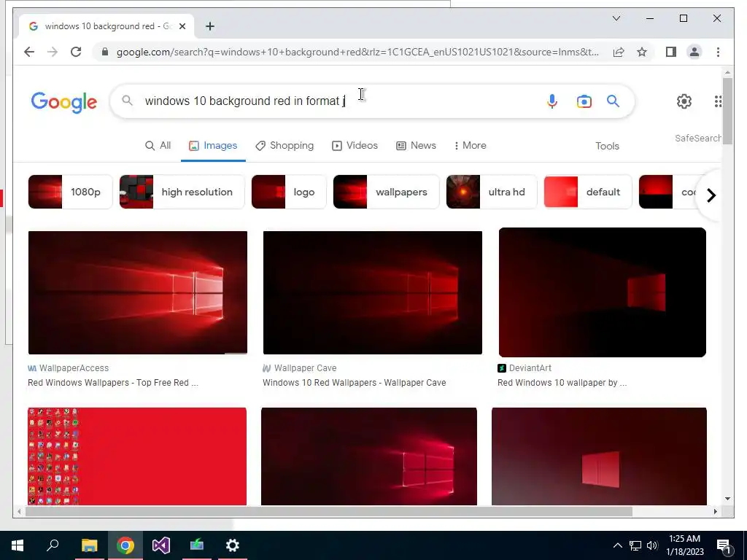Open the Tools filter options
Screen dimensions: 747x560
tap(607, 146)
